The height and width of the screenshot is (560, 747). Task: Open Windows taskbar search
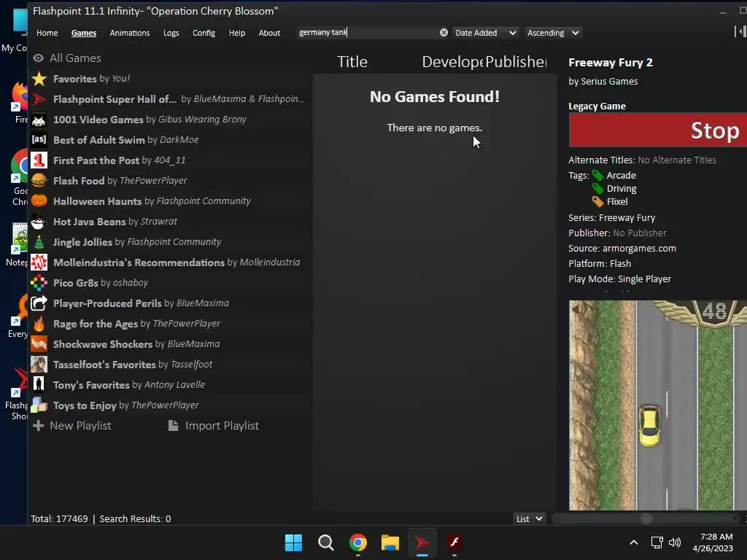tap(326, 542)
